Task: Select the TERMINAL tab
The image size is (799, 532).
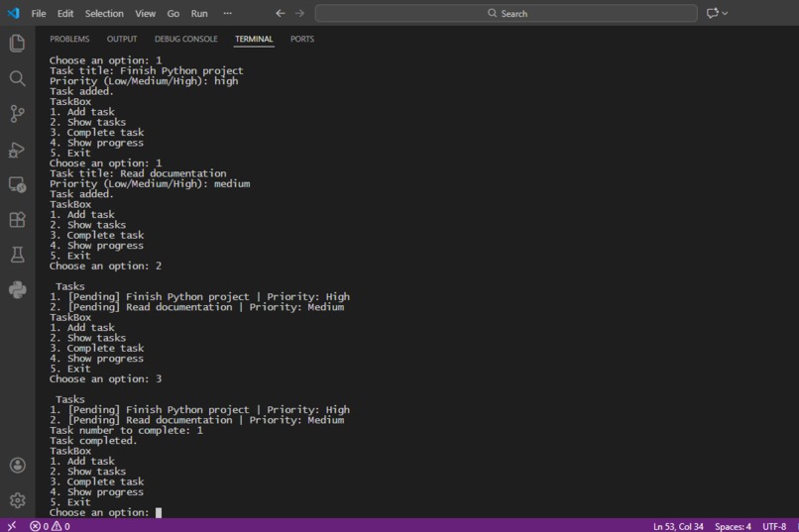Action: 254,40
